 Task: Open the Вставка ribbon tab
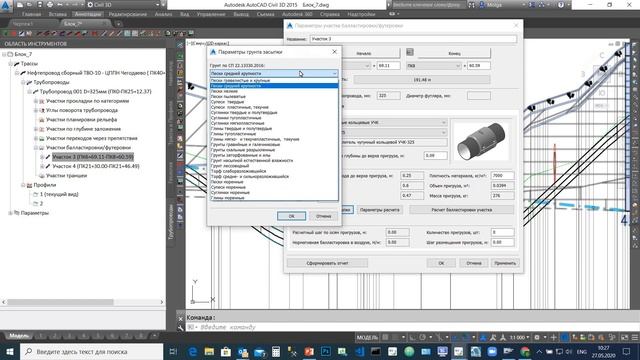tap(58, 14)
